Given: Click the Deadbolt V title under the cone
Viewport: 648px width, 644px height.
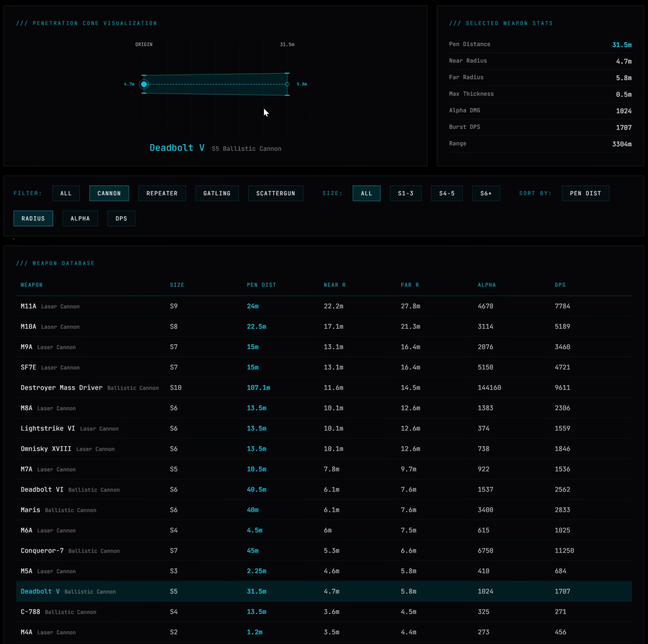Looking at the screenshot, I should [x=177, y=148].
